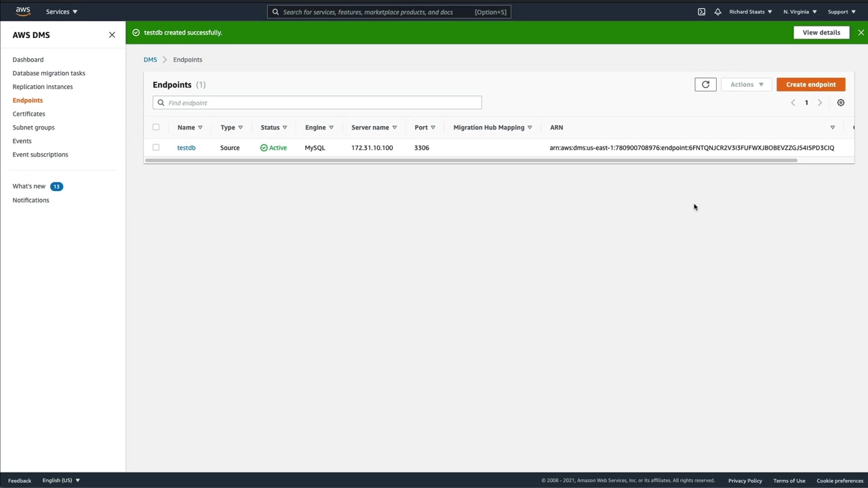This screenshot has width=868, height=488.
Task: Open the Terms of Use link
Action: click(789, 481)
